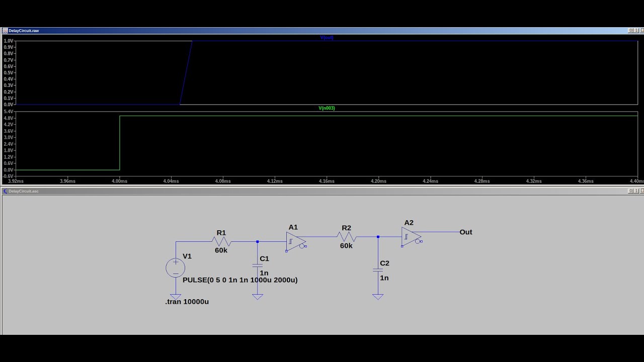Viewport: 644px width, 362px height.
Task: Click the V(n003) trace label
Action: click(x=327, y=108)
